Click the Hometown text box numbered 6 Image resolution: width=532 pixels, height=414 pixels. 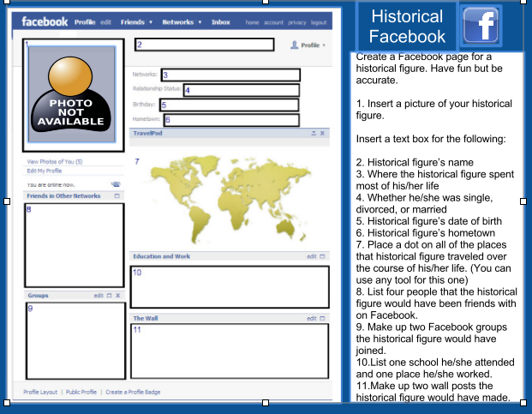231,120
